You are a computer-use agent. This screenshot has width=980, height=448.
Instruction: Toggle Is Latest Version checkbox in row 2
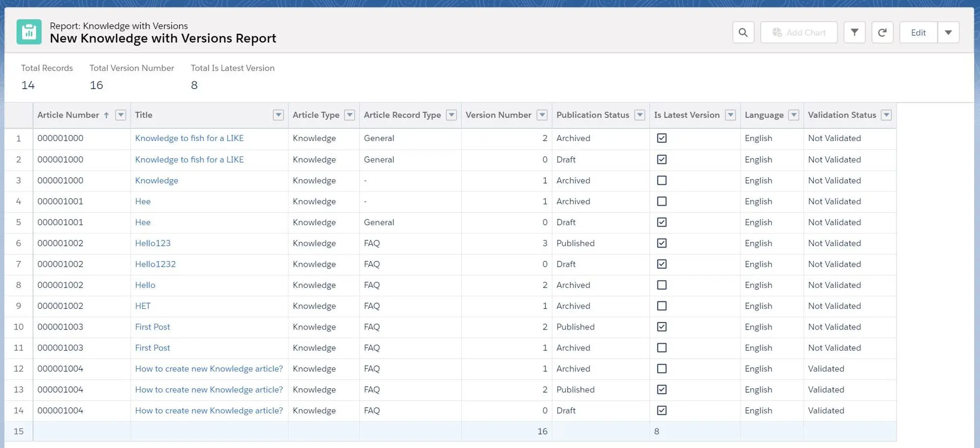[x=661, y=159]
